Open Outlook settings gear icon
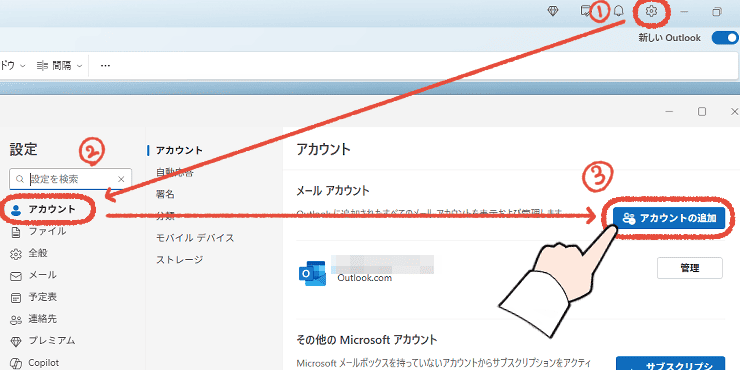740x370 pixels. click(651, 11)
